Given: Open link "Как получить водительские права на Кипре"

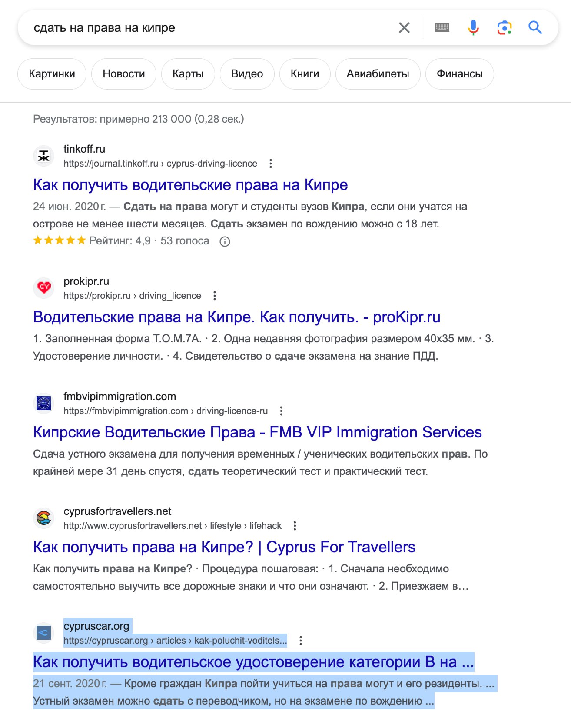Looking at the screenshot, I should click(x=190, y=185).
